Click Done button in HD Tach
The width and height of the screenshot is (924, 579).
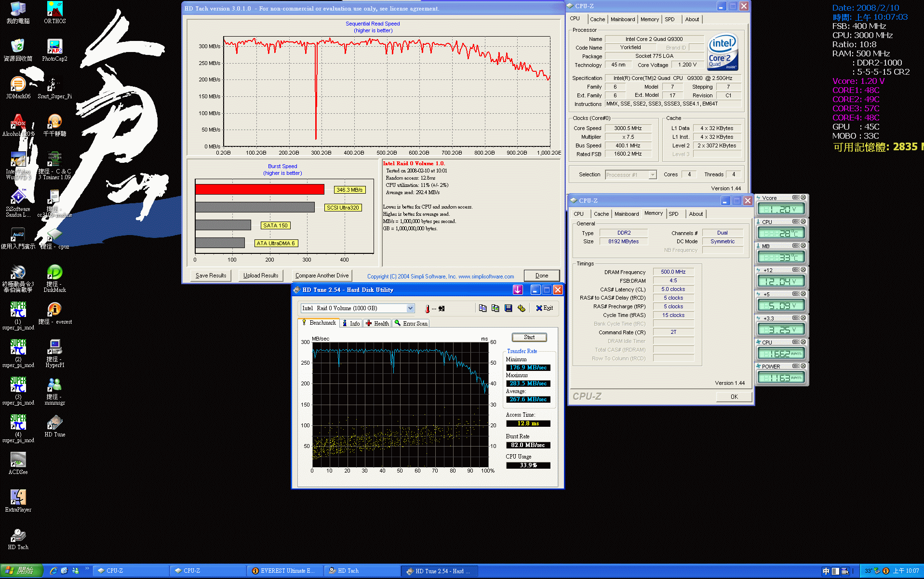click(x=542, y=276)
